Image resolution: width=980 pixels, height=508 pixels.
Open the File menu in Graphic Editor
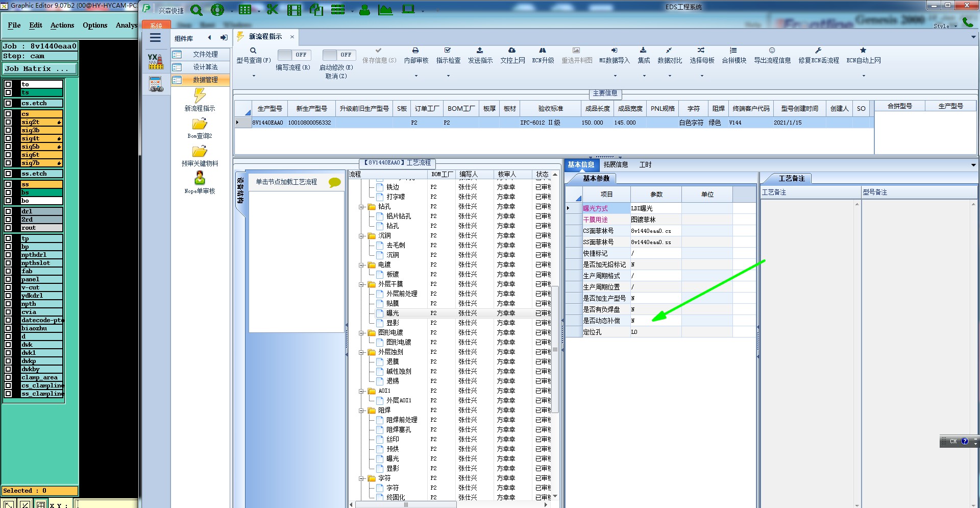pos(14,25)
